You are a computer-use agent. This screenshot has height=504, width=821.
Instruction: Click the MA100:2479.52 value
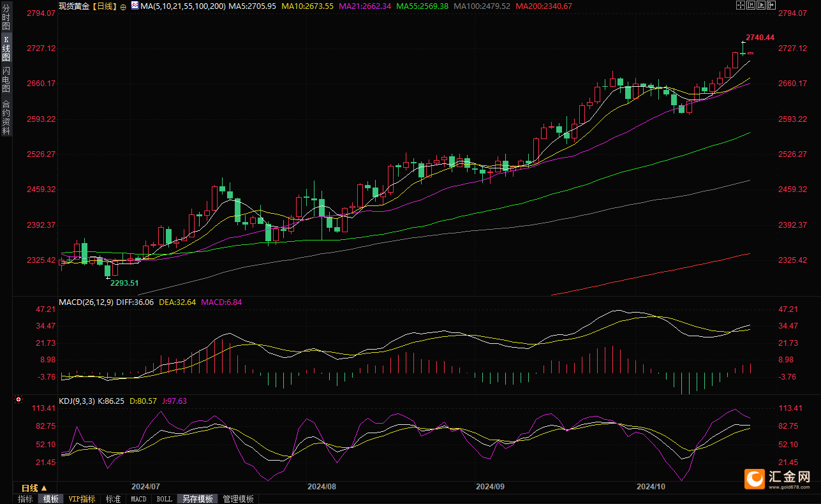tap(482, 6)
